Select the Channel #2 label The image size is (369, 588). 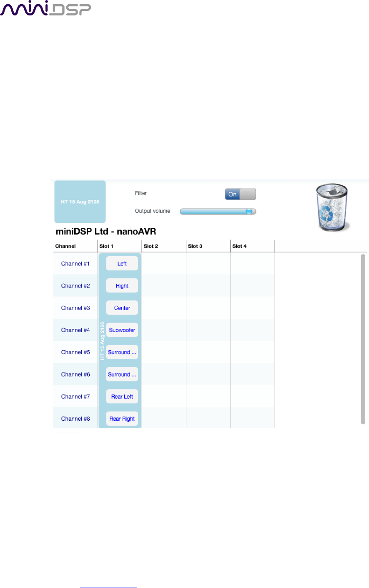coord(75,286)
